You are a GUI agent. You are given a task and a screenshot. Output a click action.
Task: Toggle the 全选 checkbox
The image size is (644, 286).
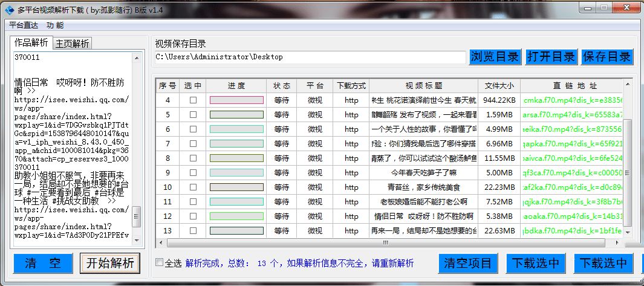(x=160, y=262)
